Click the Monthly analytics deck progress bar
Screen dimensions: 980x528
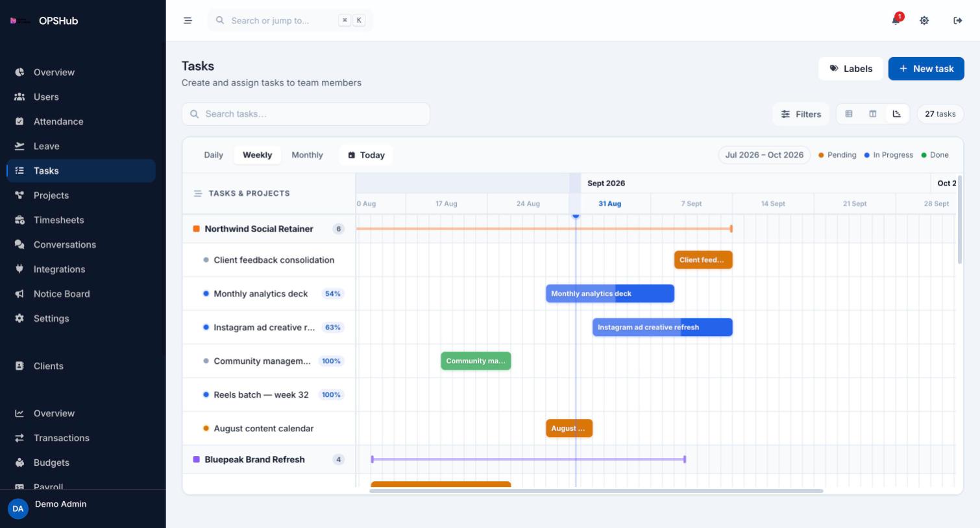pos(610,294)
